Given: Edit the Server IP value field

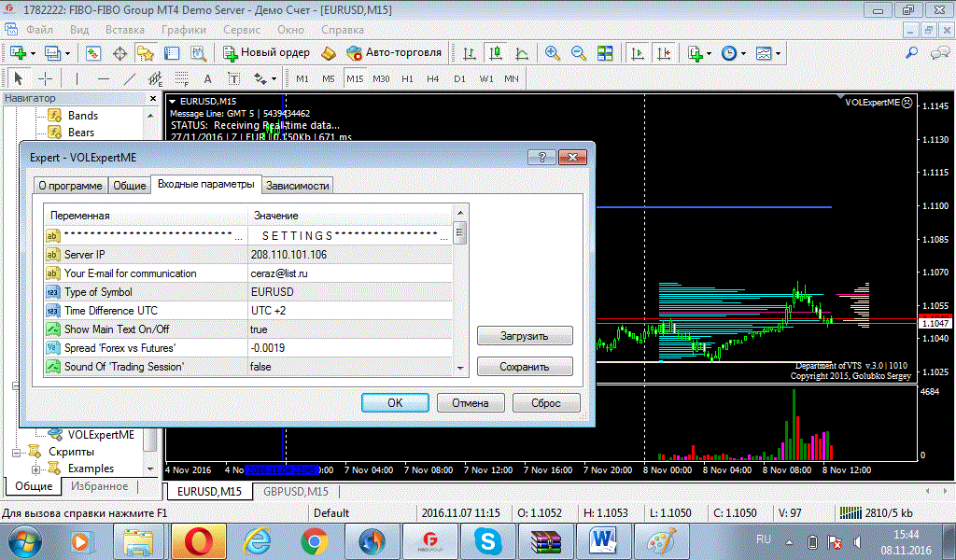Looking at the screenshot, I should [x=350, y=255].
